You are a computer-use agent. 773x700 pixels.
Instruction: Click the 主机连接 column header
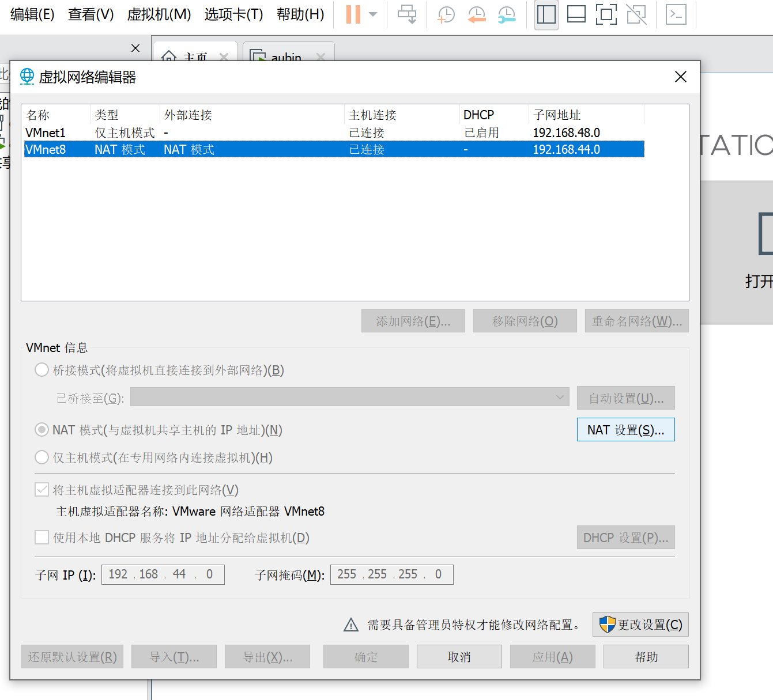point(402,115)
